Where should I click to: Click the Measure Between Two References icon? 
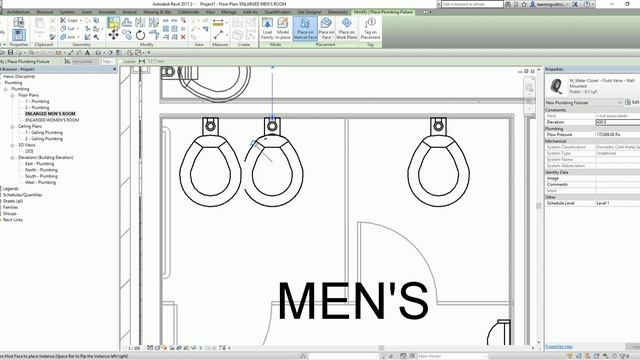[x=218, y=35]
